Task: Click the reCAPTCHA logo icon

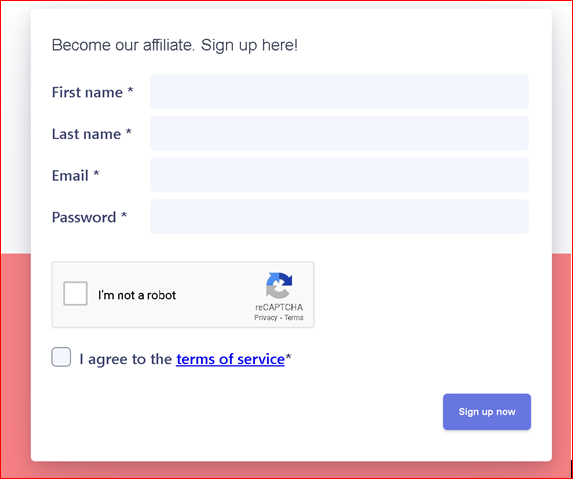Action: click(x=279, y=285)
